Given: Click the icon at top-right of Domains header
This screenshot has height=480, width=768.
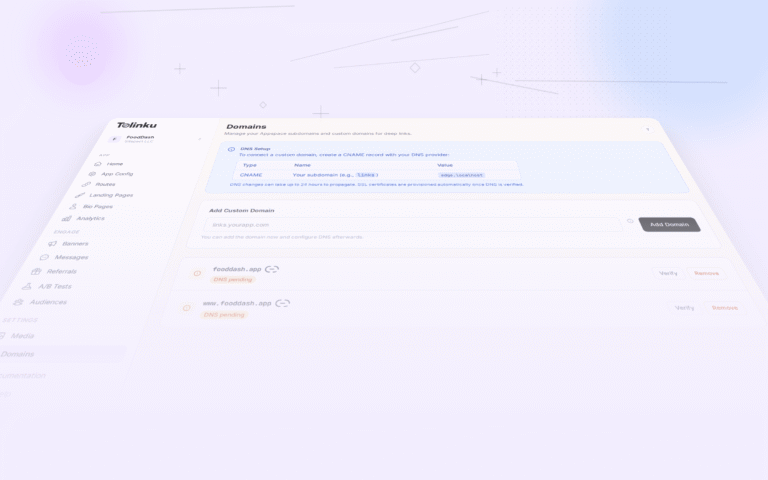Looking at the screenshot, I should 648,129.
